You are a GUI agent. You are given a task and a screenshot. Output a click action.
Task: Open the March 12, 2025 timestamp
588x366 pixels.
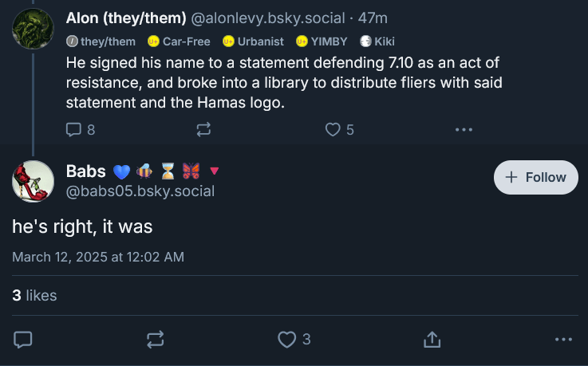[98, 257]
